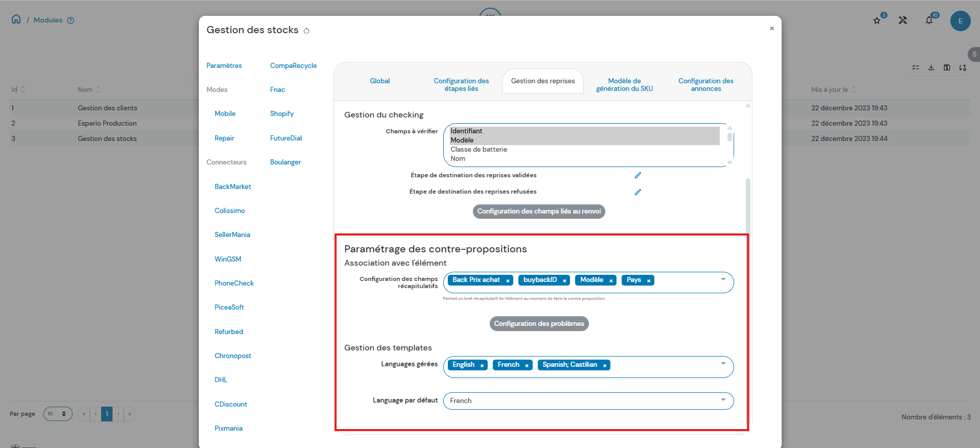Image resolution: width=980 pixels, height=448 pixels.
Task: Remove the English language tag
Action: coord(482,365)
